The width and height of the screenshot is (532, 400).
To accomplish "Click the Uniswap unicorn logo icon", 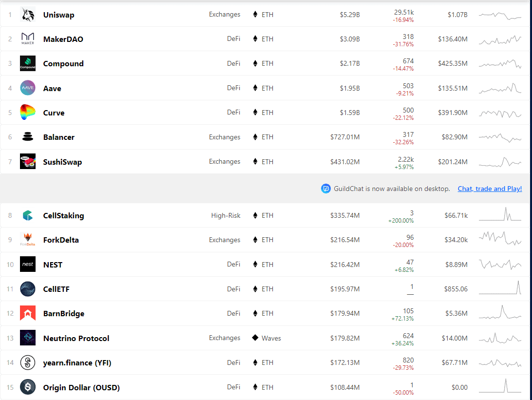I will [x=28, y=15].
